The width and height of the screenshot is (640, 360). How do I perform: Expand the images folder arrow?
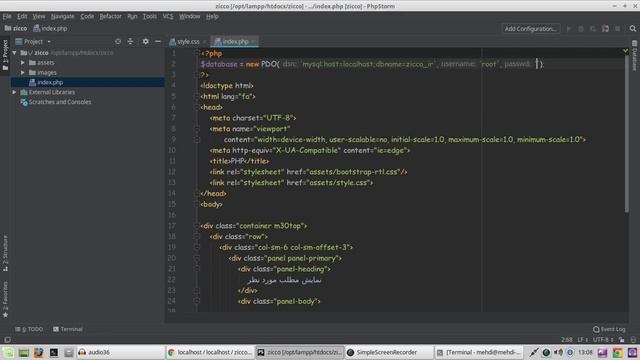coord(23,73)
